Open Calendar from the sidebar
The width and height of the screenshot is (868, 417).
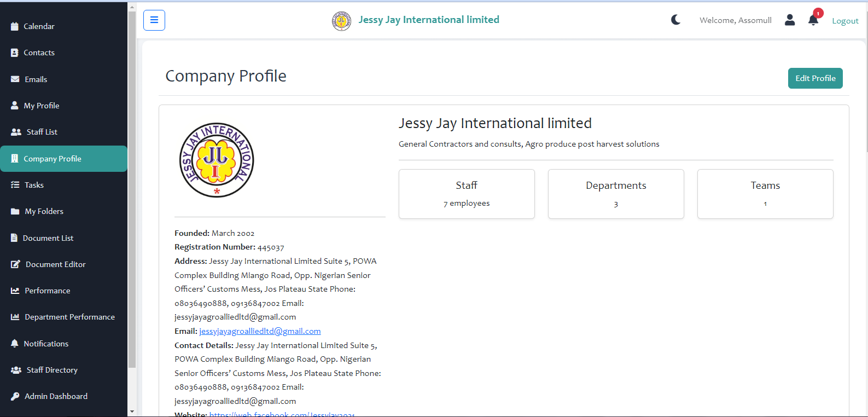tap(39, 26)
